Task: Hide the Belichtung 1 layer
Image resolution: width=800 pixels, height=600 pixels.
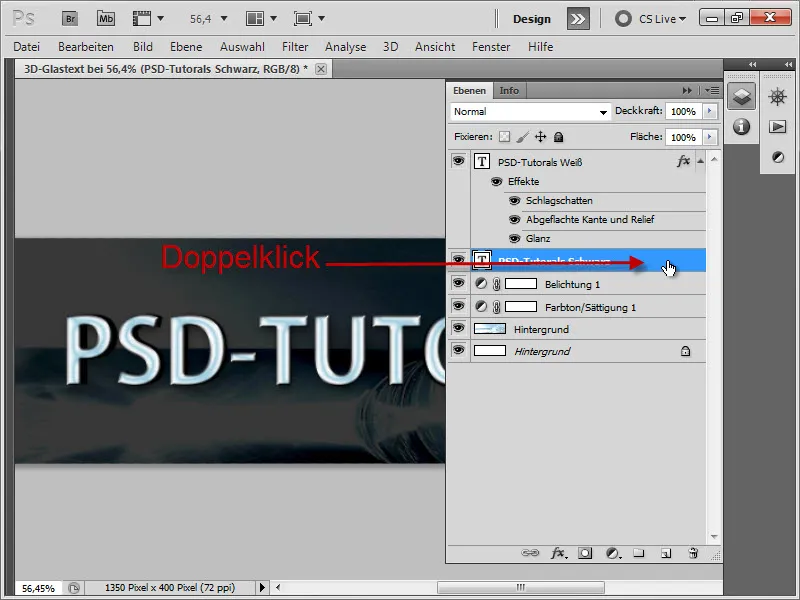Action: click(x=459, y=283)
